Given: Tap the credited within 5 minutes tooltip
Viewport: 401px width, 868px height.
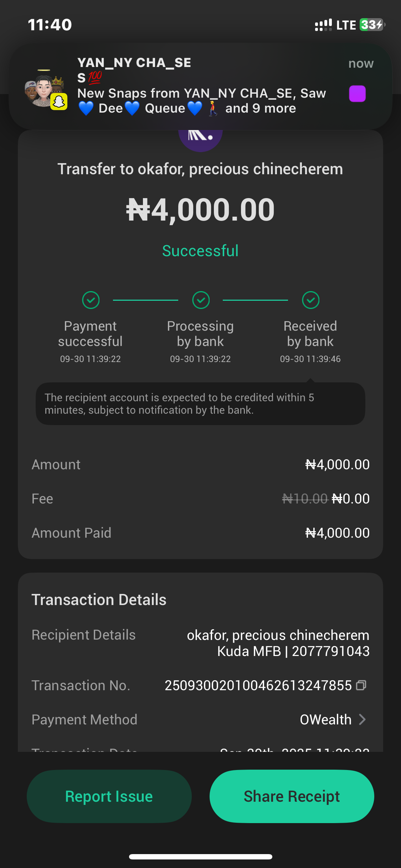Looking at the screenshot, I should 200,404.
